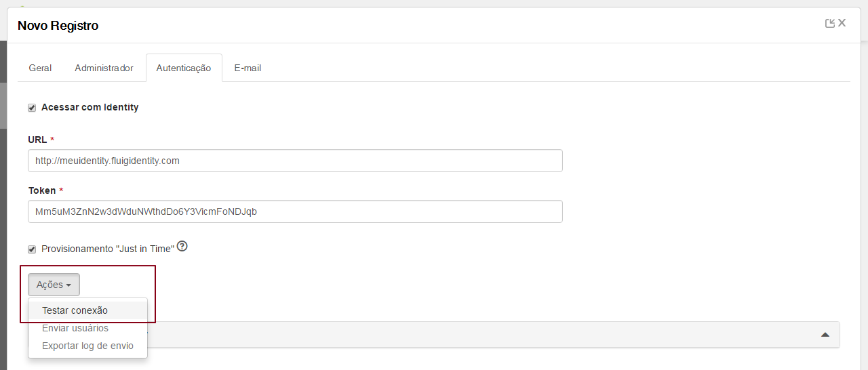
Task: Click the Novo Registro dialog title
Action: [58, 26]
